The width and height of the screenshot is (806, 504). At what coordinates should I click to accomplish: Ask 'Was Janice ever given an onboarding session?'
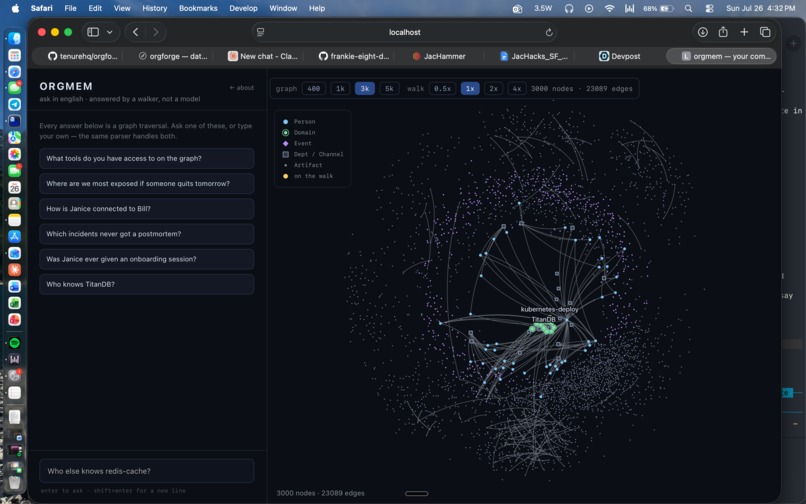click(x=146, y=259)
